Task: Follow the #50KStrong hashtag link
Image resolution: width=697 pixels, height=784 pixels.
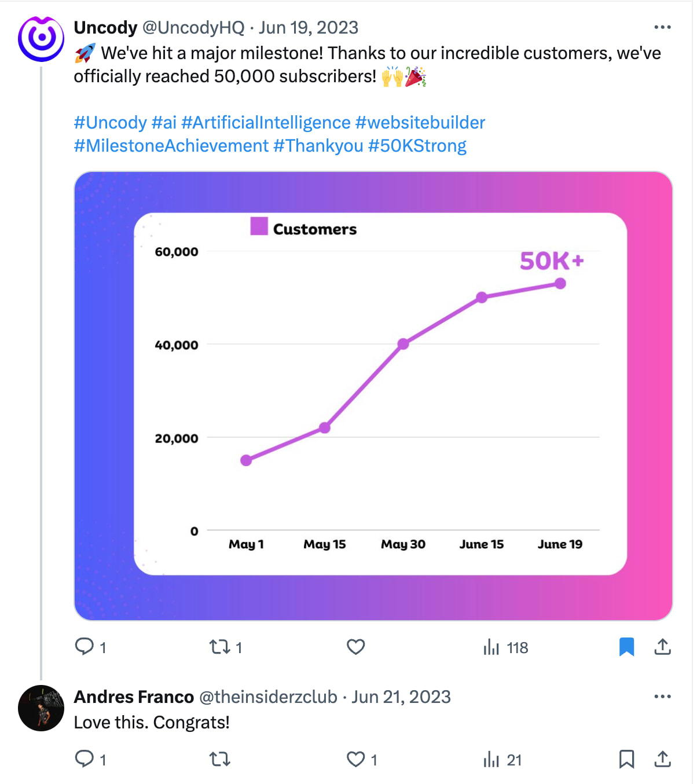Action: coord(417,146)
